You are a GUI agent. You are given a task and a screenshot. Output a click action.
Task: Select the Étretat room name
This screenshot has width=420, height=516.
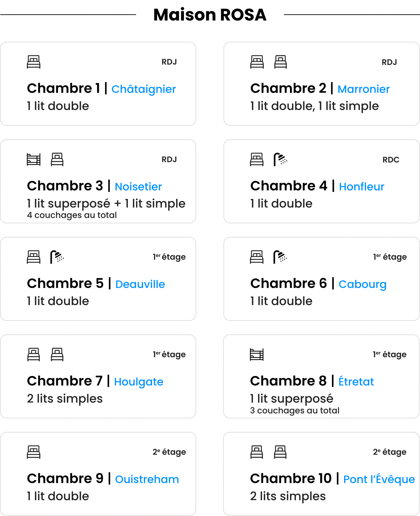point(356,382)
